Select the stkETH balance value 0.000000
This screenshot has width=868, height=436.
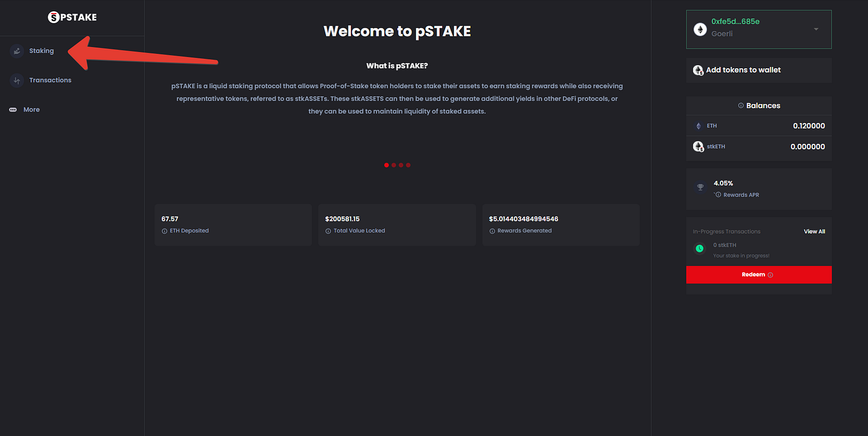tap(807, 147)
